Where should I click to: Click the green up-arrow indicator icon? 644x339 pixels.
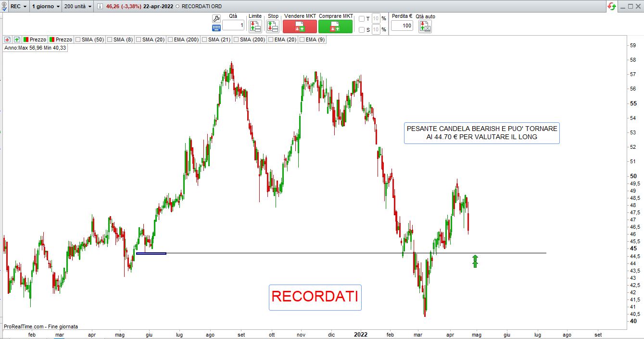pos(17,39)
